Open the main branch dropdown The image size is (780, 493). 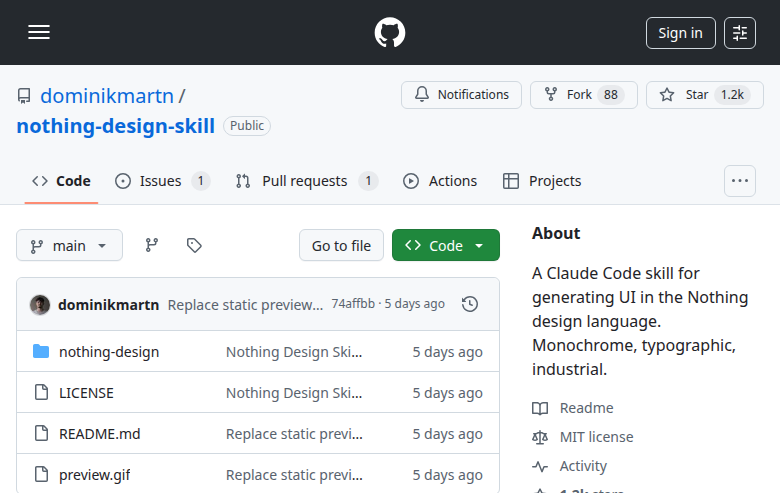click(69, 245)
